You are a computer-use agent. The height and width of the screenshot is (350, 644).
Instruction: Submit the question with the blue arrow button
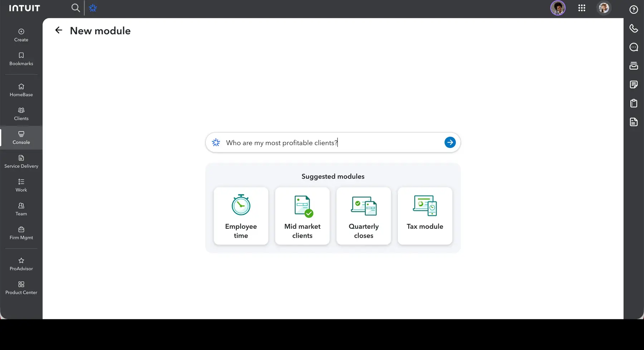coord(450,142)
